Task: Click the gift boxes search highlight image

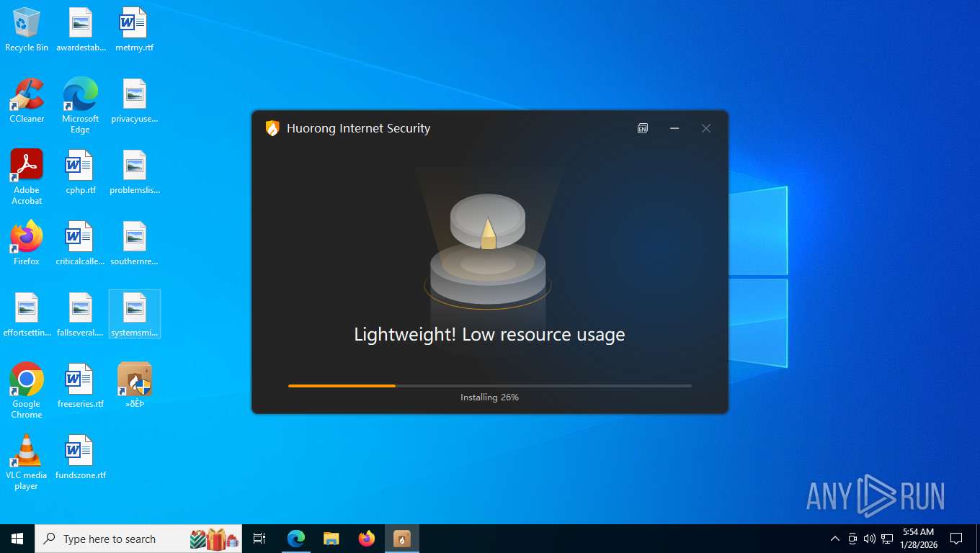Action: point(214,539)
